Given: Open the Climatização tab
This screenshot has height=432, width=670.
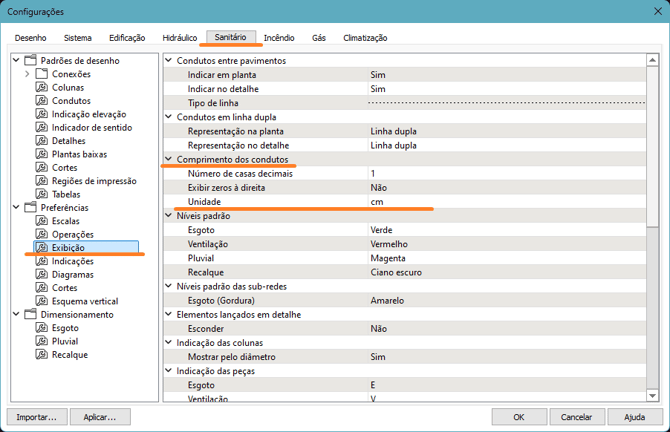Looking at the screenshot, I should (364, 38).
